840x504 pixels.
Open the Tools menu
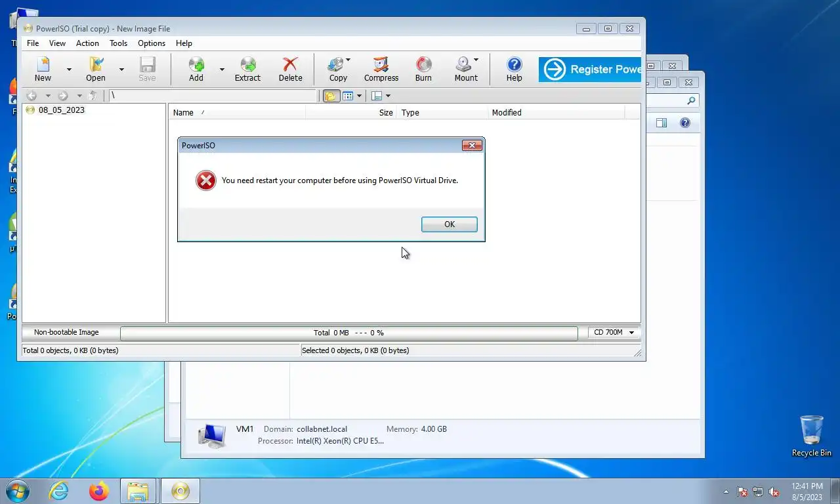[x=119, y=43]
